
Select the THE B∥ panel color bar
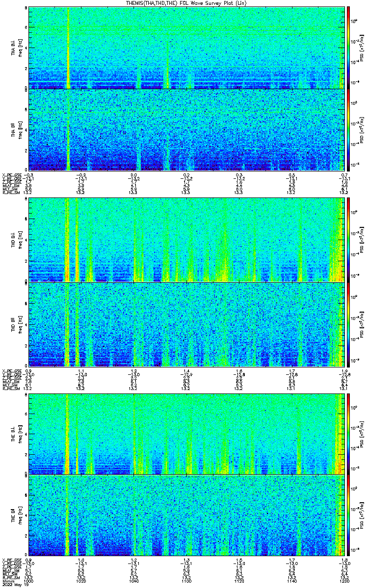click(x=348, y=515)
